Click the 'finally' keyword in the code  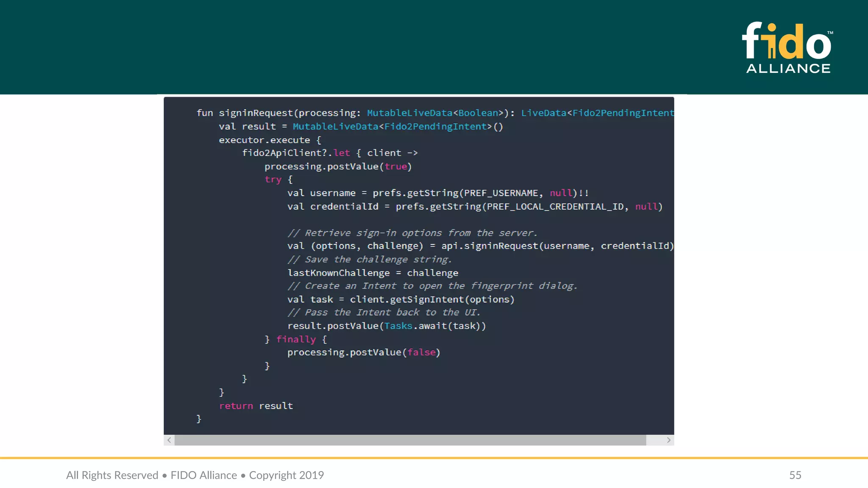(x=296, y=339)
